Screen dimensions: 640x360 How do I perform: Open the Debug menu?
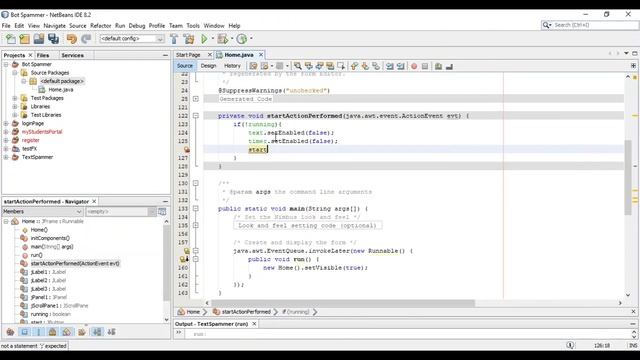coord(137,26)
